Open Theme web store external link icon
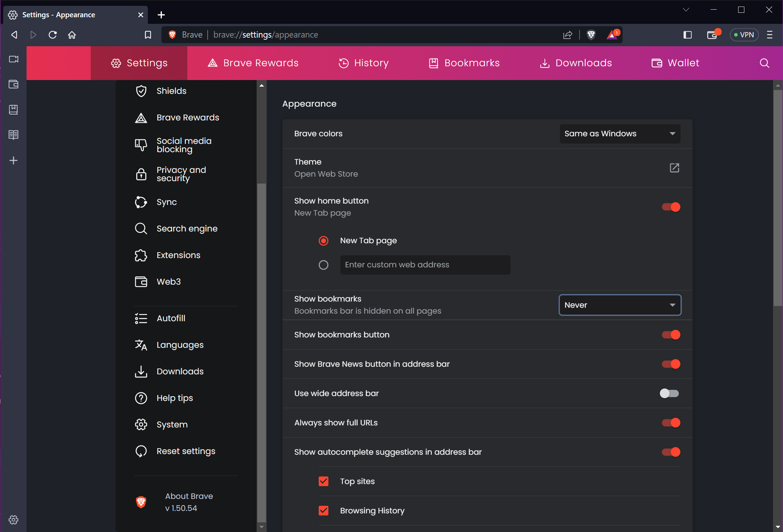The height and width of the screenshot is (532, 783). (x=674, y=168)
